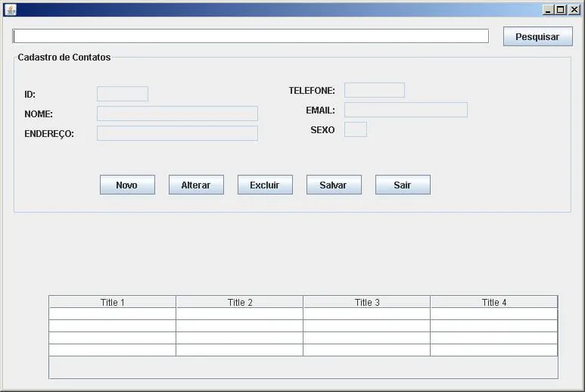The width and height of the screenshot is (585, 392).
Task: Click the Excluir button
Action: [265, 185]
